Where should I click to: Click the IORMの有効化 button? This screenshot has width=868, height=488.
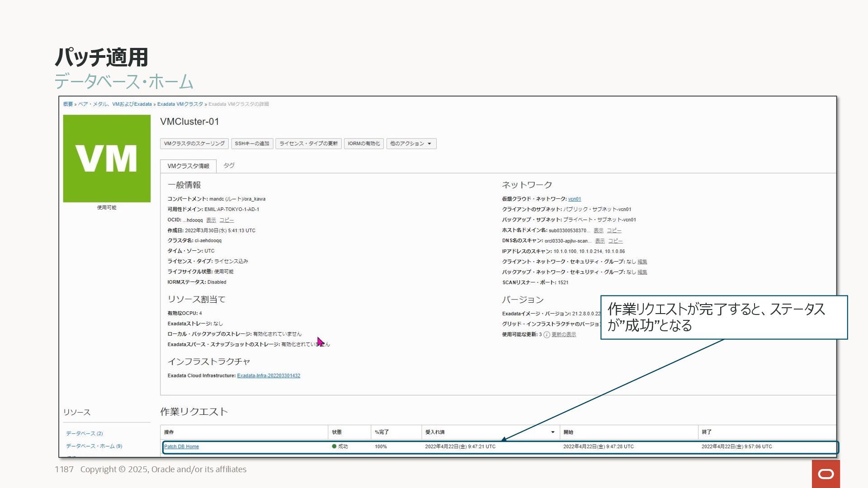363,144
